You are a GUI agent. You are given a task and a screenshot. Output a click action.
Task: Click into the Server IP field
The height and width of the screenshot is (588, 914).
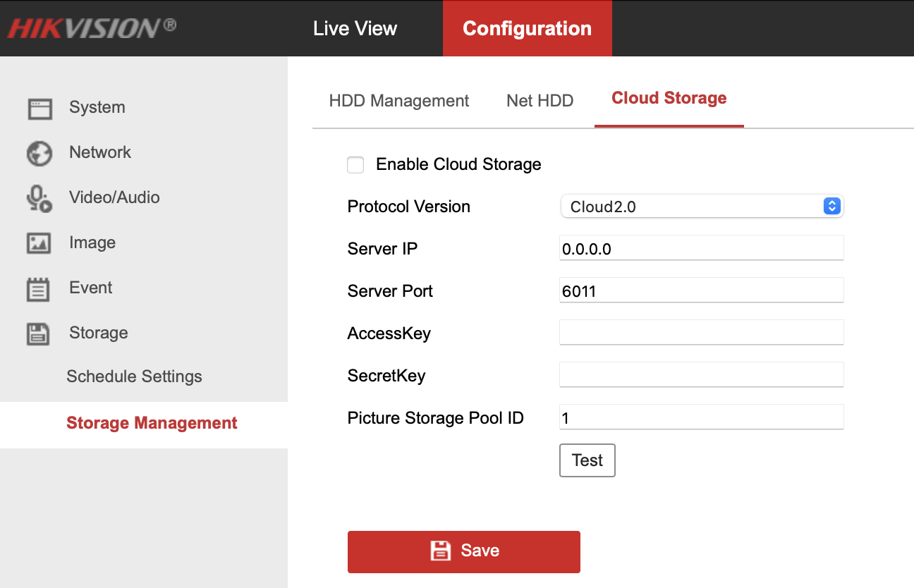pos(701,248)
